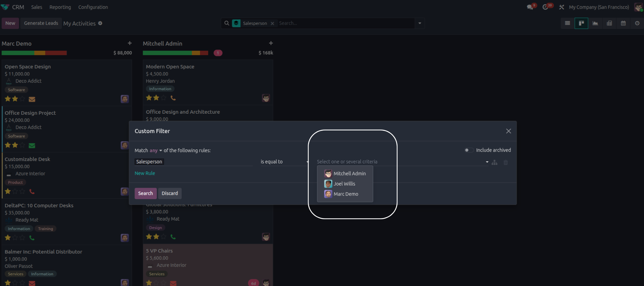Choose Joel Willis from the suggestions
The width and height of the screenshot is (644, 286).
tap(344, 184)
